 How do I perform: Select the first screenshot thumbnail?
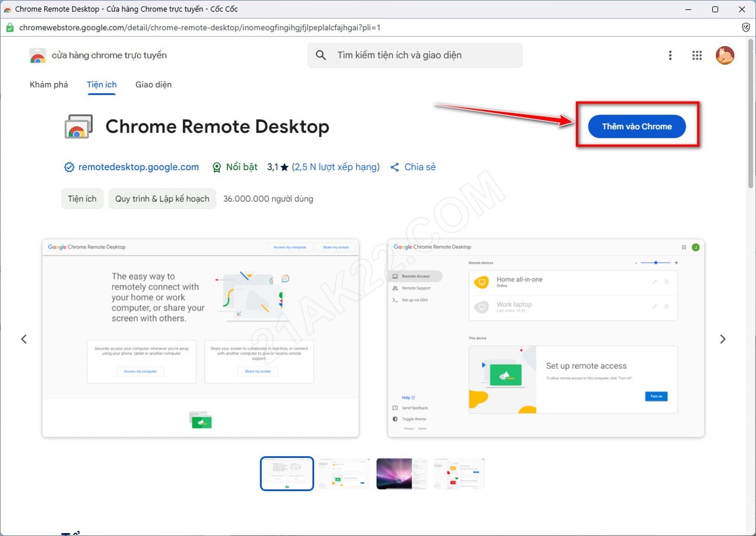tap(287, 473)
